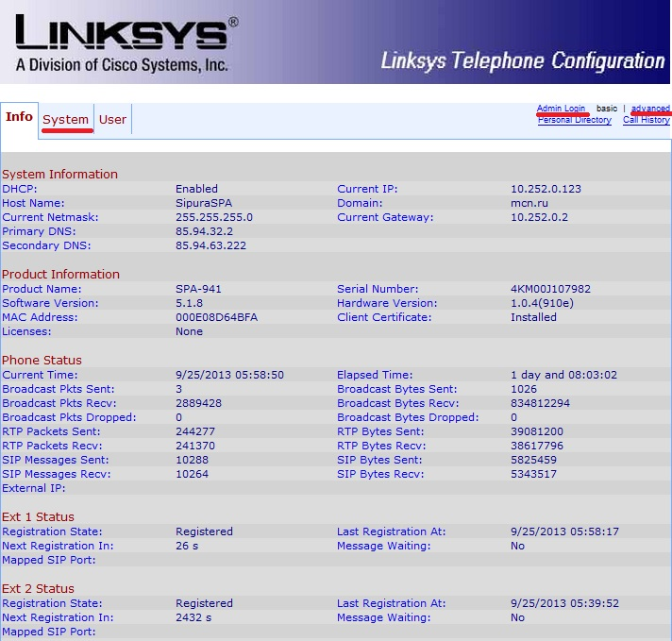Click Secondary DNS value 85.94.63.222
The height and width of the screenshot is (641, 672).
pyautogui.click(x=210, y=245)
